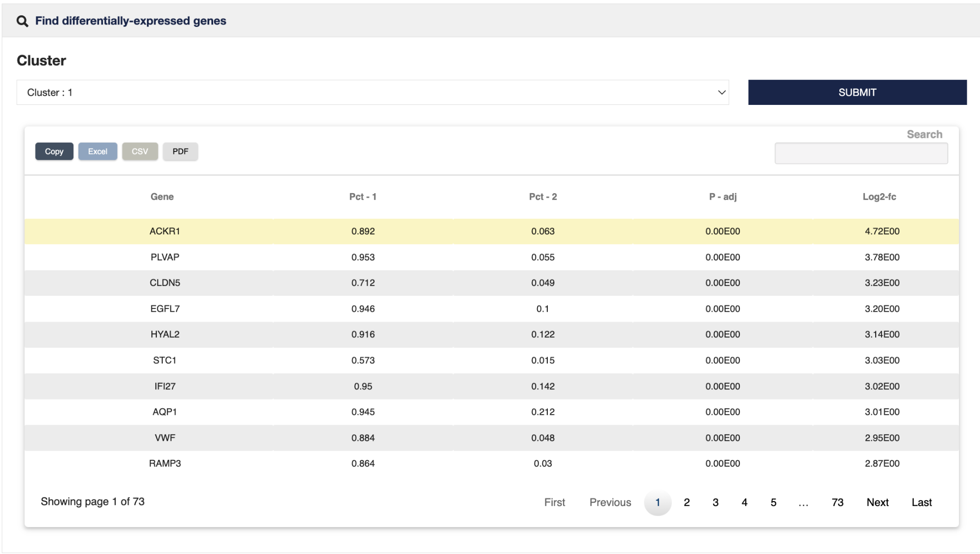Go to Next page
Viewport: 980px width, 554px height.
[x=878, y=503]
